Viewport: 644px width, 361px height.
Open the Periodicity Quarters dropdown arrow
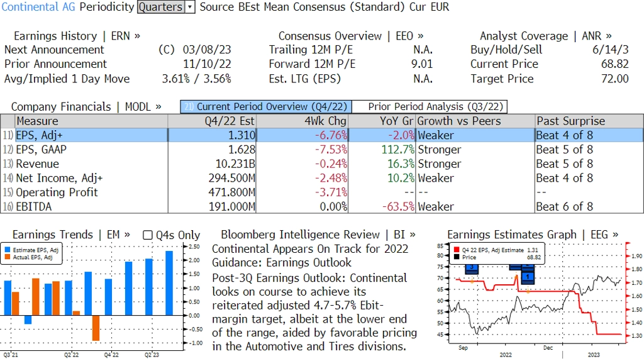[x=190, y=7]
